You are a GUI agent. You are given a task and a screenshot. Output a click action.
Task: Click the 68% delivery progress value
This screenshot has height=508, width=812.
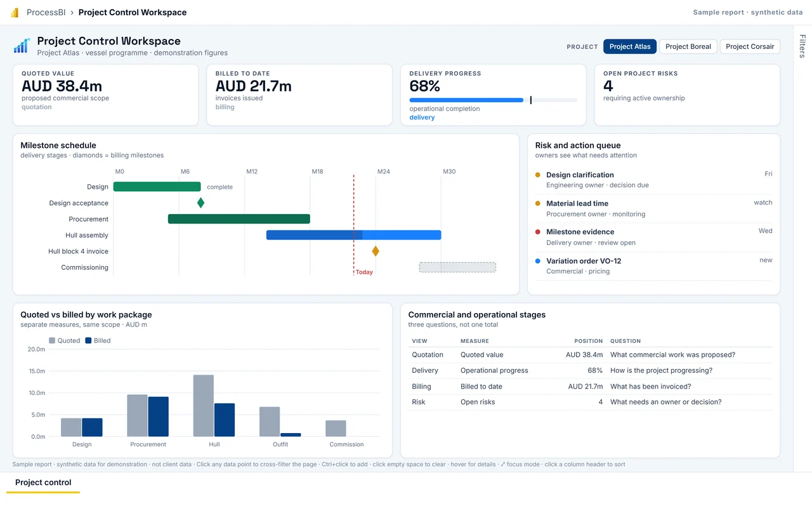(425, 86)
